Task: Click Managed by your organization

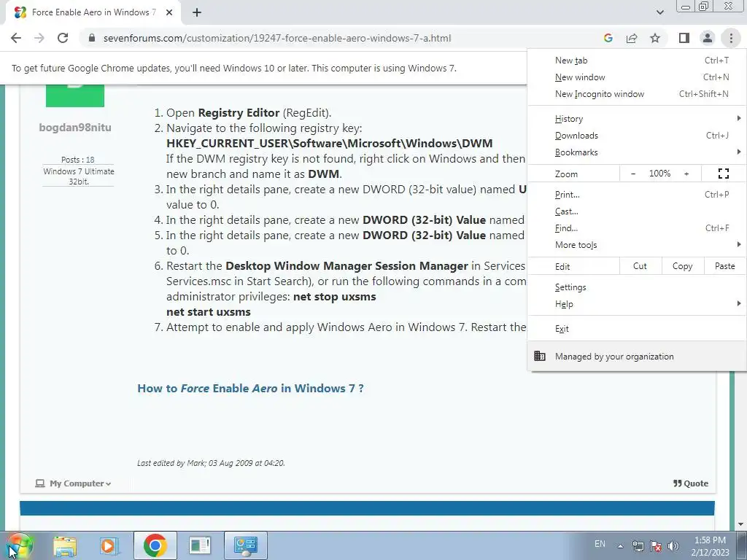Action: 637,356
